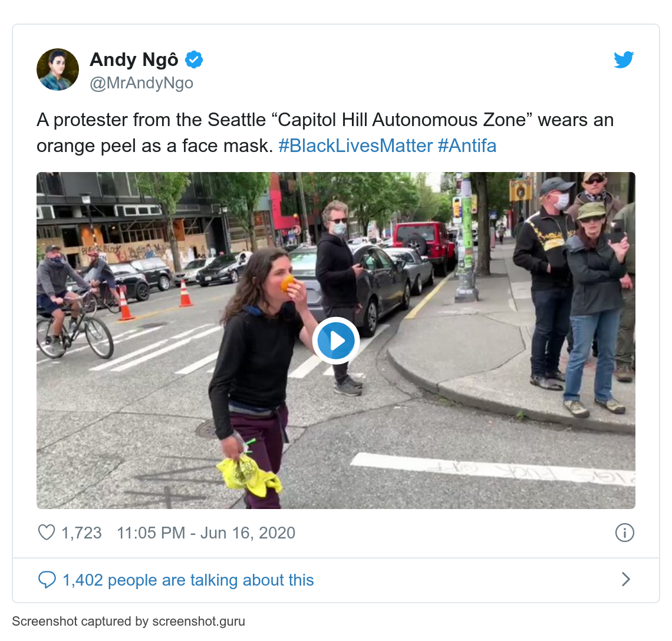This screenshot has width=672, height=641.
Task: Click the Twitter bird logo
Action: click(x=624, y=60)
